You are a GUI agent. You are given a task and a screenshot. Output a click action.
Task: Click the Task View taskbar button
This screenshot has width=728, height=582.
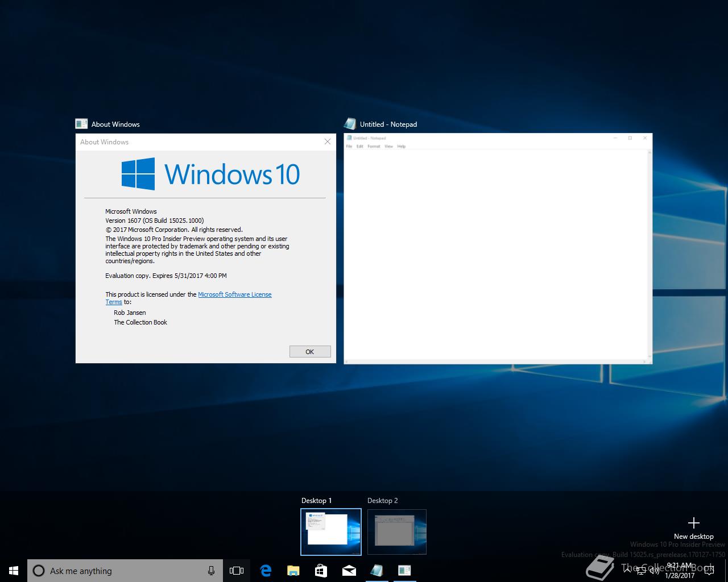coord(237,571)
